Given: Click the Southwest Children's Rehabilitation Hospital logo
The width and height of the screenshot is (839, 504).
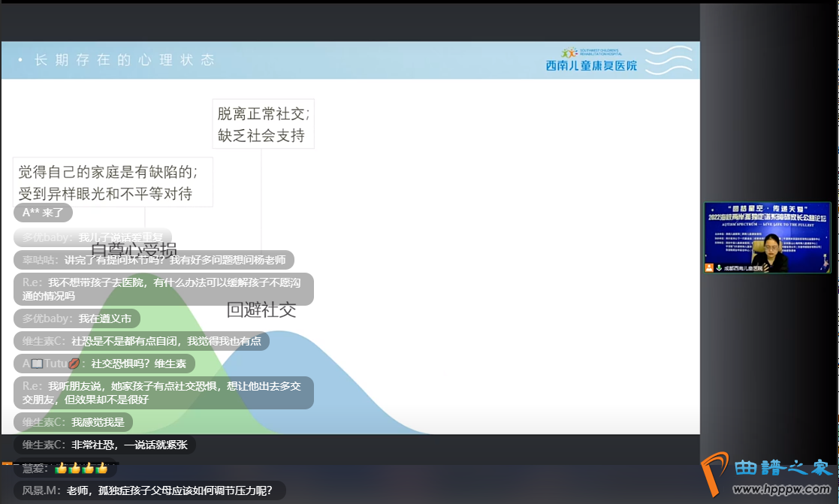Looking at the screenshot, I should 591,60.
